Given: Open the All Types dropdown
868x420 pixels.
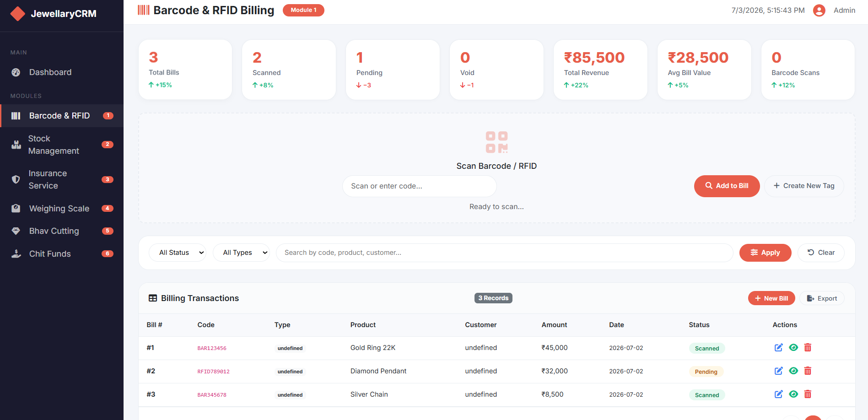Looking at the screenshot, I should (241, 253).
